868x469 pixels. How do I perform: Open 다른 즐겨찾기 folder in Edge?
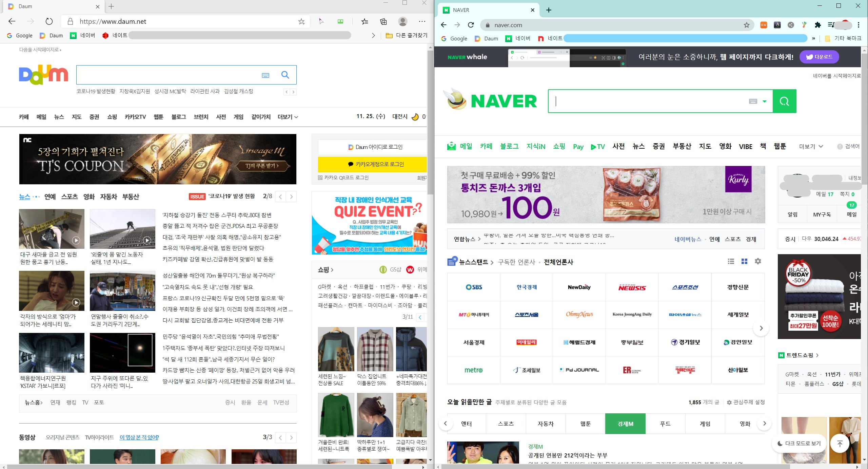click(x=407, y=35)
